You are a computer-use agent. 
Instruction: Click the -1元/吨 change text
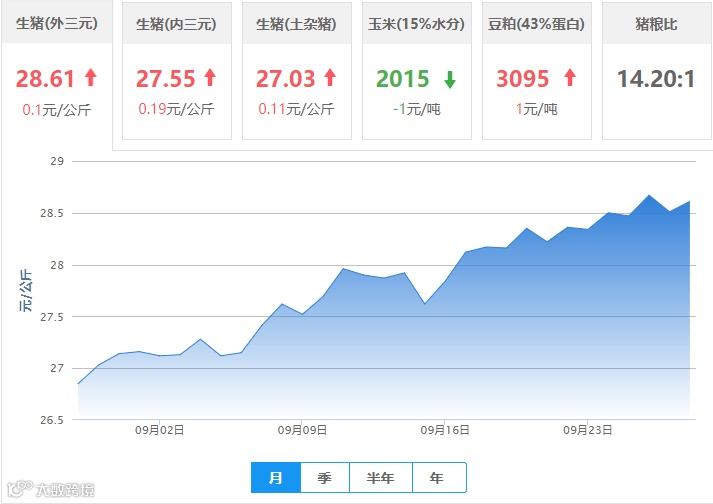(x=417, y=109)
